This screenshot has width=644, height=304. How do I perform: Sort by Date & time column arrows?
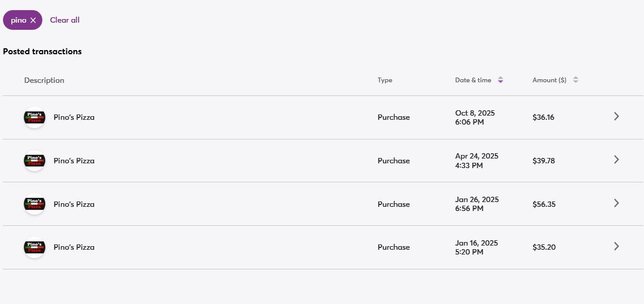pyautogui.click(x=500, y=80)
